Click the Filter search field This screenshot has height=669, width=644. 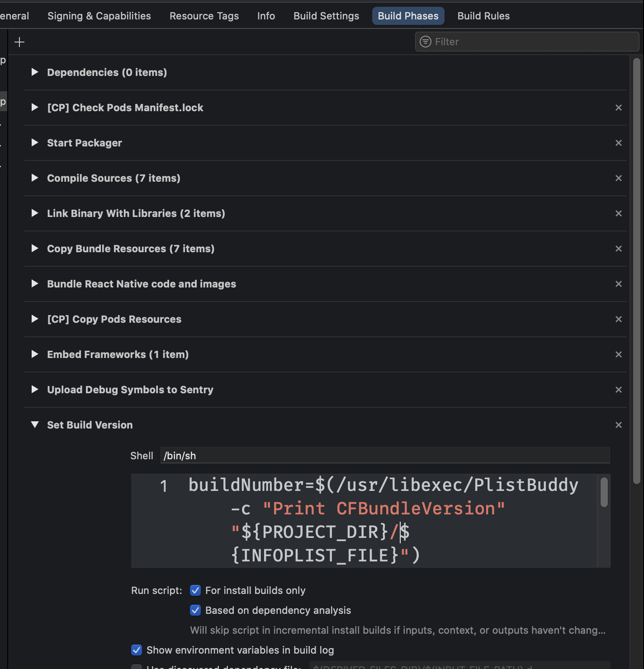(x=527, y=42)
